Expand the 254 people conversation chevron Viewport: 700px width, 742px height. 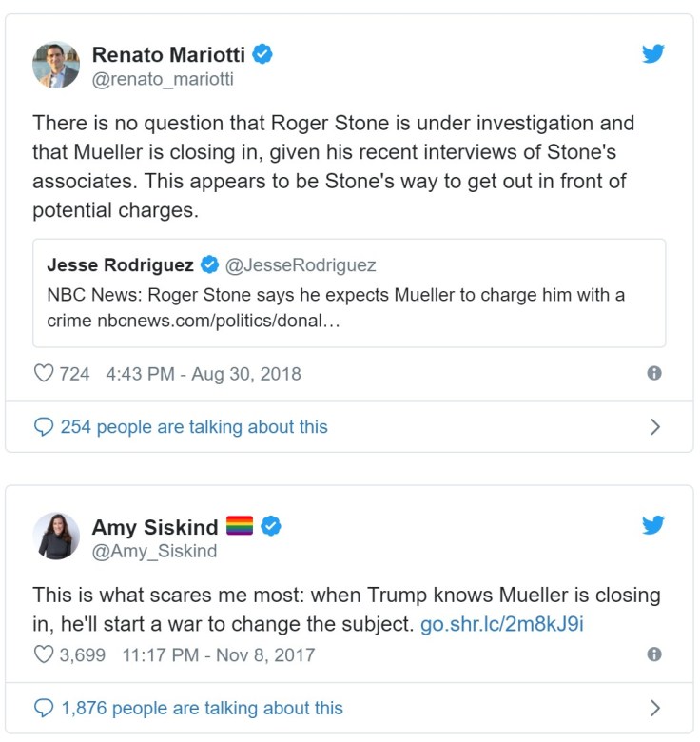pyautogui.click(x=654, y=427)
